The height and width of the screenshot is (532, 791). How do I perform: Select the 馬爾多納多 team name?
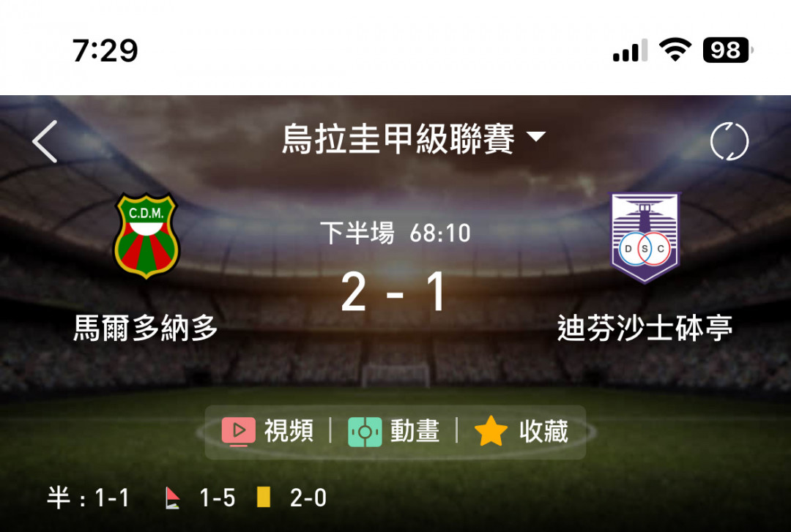tap(145, 329)
